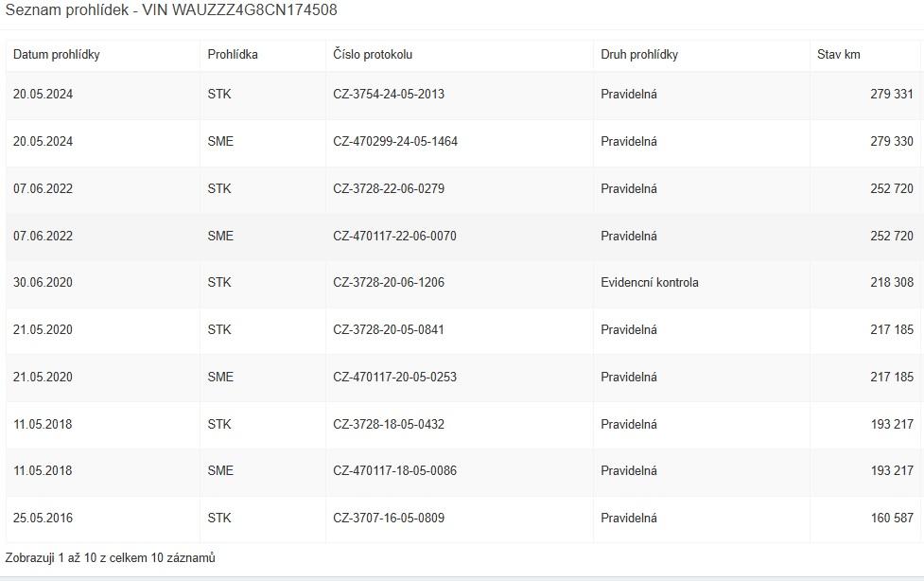This screenshot has height=581, width=924.
Task: Select protocol CZ-470117-20-05-0253
Action: (394, 377)
